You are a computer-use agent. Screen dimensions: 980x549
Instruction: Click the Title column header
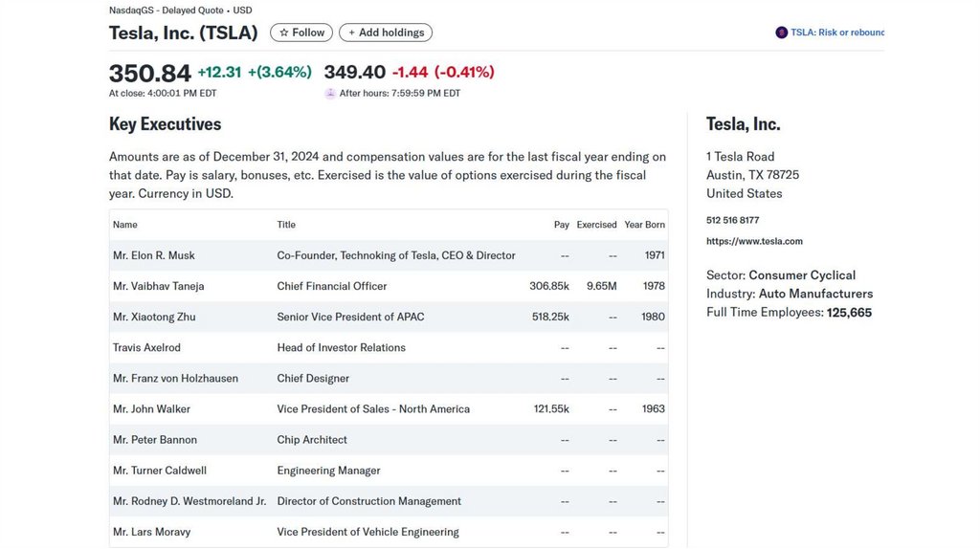[x=286, y=225]
